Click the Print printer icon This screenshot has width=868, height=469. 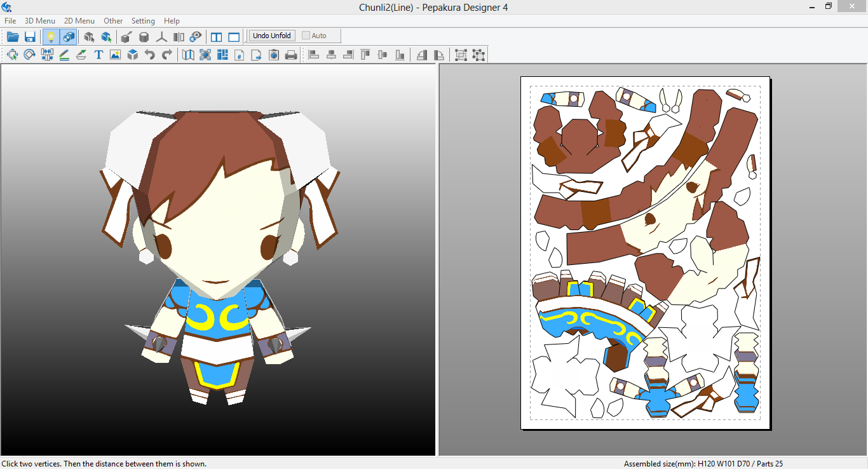(x=291, y=55)
